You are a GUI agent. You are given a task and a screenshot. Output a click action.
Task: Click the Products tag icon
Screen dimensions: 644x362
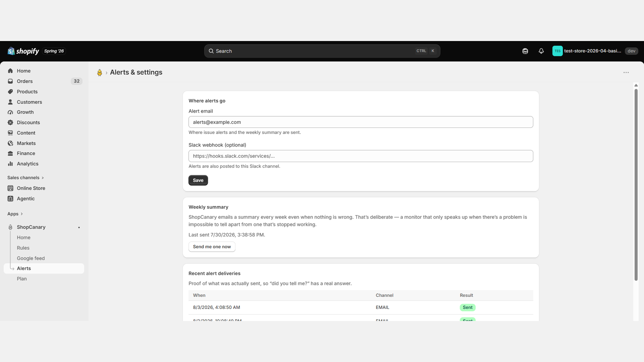pos(10,92)
